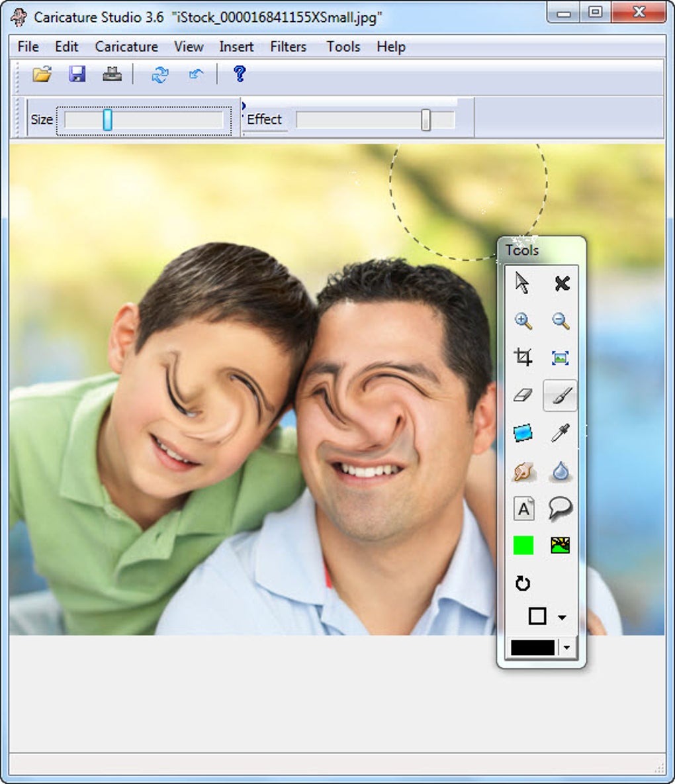Click the undo arrow toolbar button
Screen dimensions: 675x784
click(x=195, y=75)
